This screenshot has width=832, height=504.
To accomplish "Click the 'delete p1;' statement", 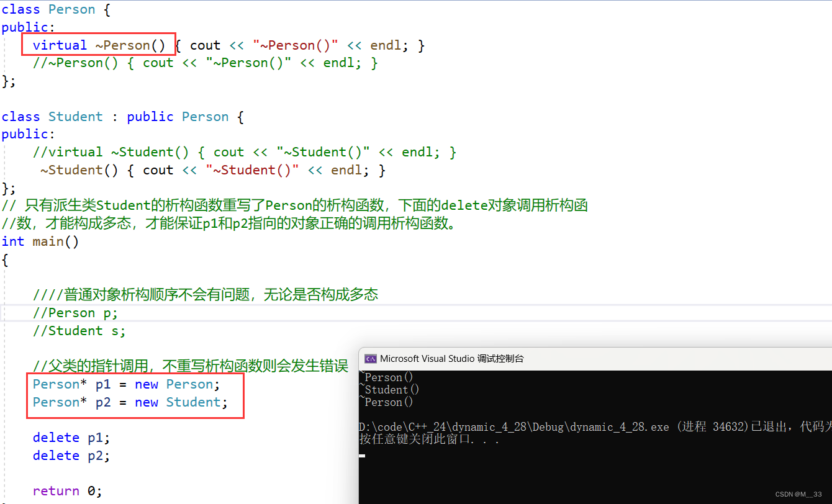I will 71,438.
